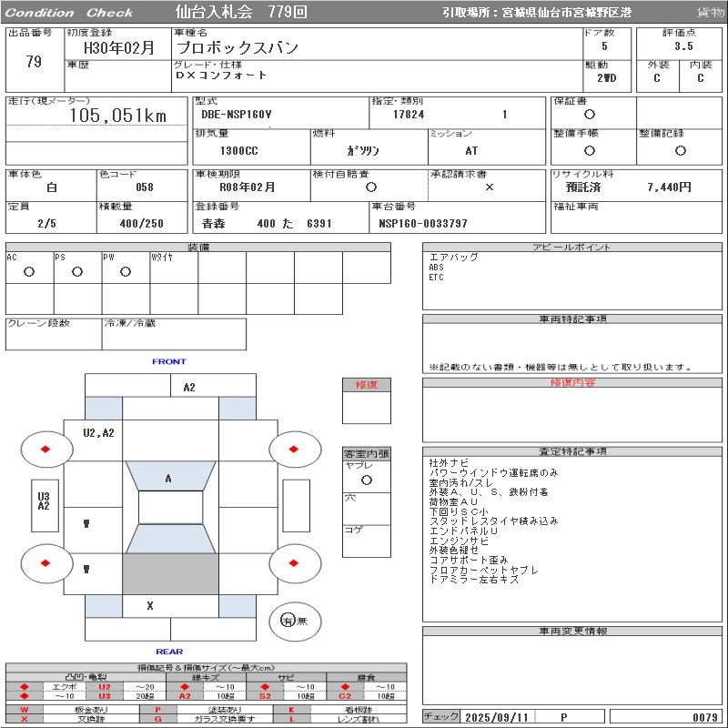Click the red X legend marker for 交換跡
The image size is (728, 728).
25,719
